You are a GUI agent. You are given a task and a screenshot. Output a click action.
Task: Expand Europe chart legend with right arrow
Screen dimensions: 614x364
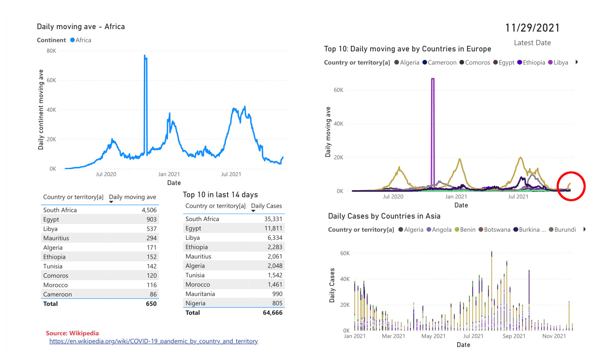pyautogui.click(x=577, y=62)
